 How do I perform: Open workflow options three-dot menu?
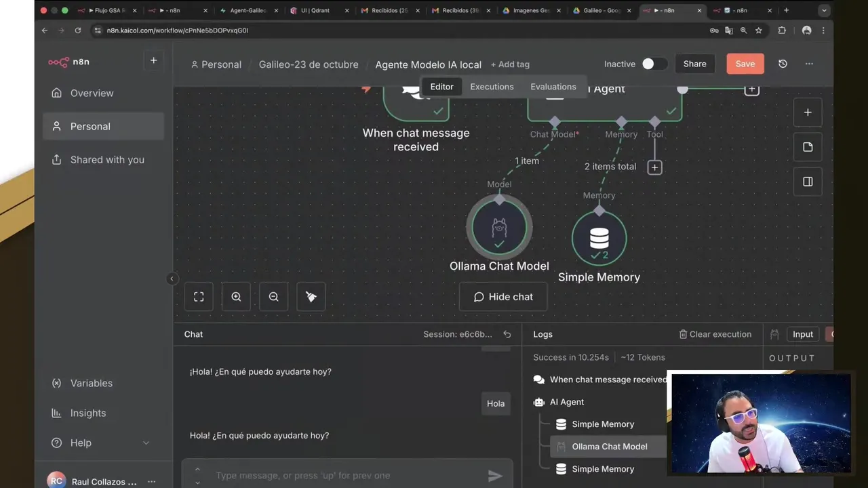click(x=809, y=64)
